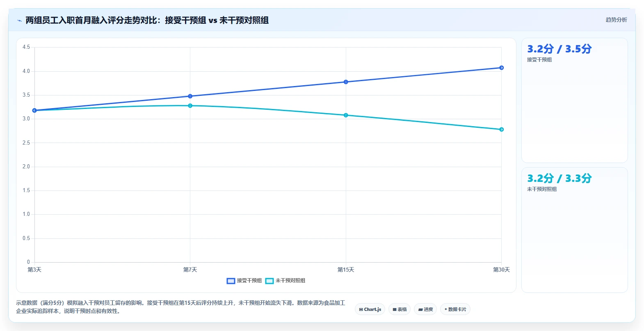Click the 4.0 y-axis tick label
The width and height of the screenshot is (644, 331).
[26, 71]
